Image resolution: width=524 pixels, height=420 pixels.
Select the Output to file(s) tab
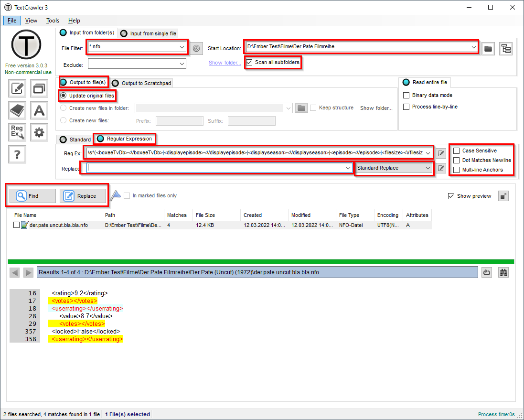84,82
